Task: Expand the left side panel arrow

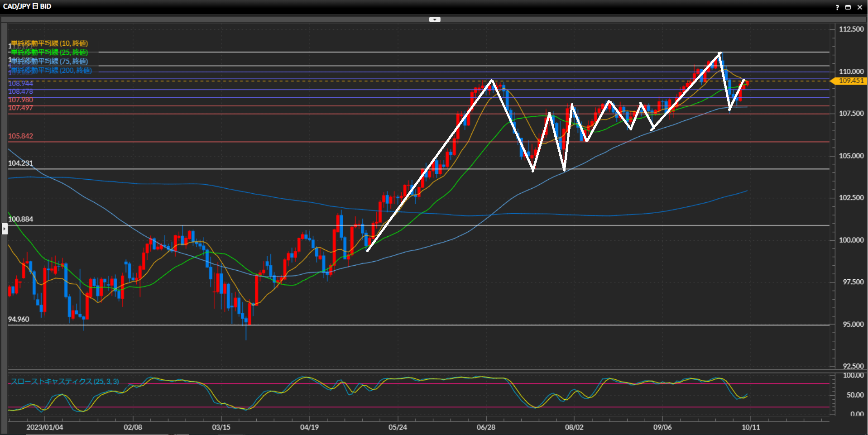Action: [5, 229]
